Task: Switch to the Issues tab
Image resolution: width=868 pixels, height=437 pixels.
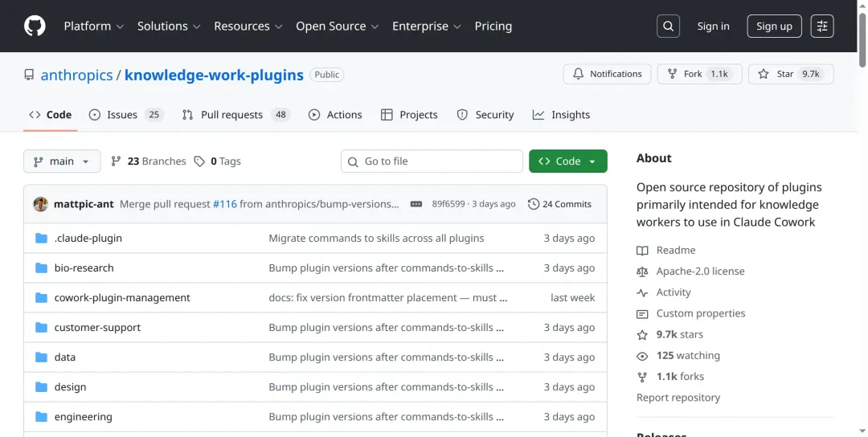Action: tap(125, 115)
